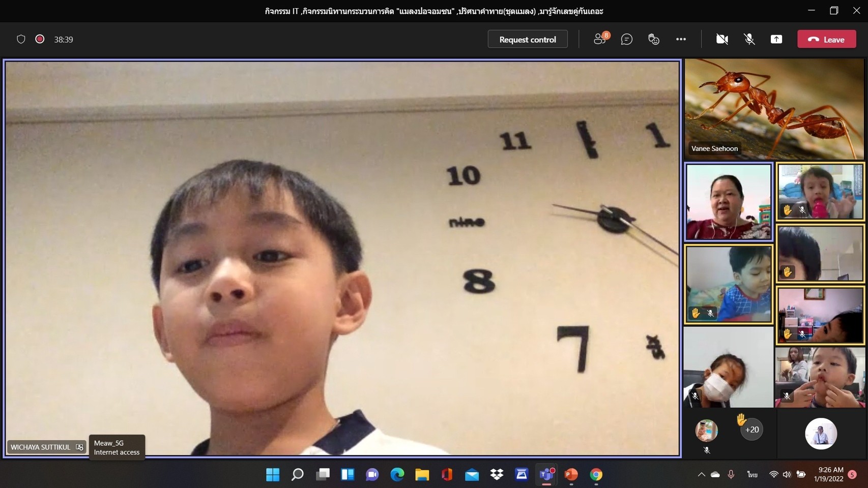The width and height of the screenshot is (868, 488).
Task: Toggle the Thai language input indicator
Action: click(x=752, y=474)
